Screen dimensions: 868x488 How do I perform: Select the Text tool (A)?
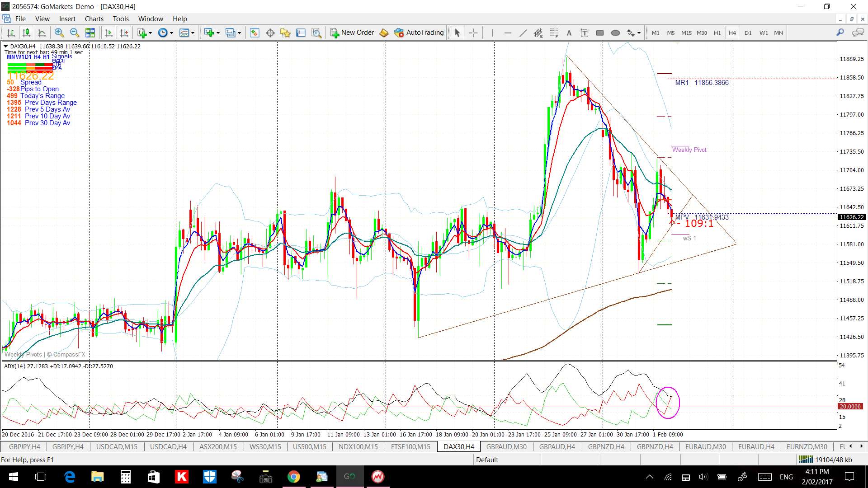click(569, 33)
